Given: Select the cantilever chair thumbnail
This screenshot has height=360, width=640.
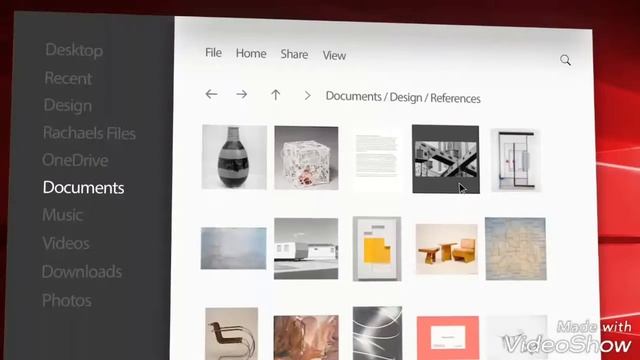Looking at the screenshot, I should [x=231, y=334].
